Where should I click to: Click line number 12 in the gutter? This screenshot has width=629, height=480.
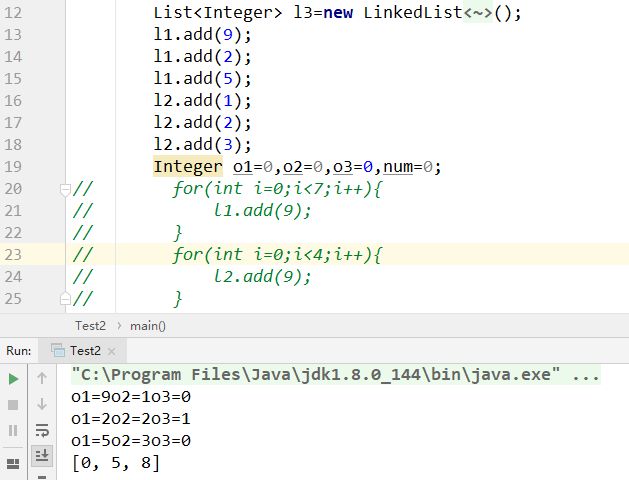click(x=13, y=12)
